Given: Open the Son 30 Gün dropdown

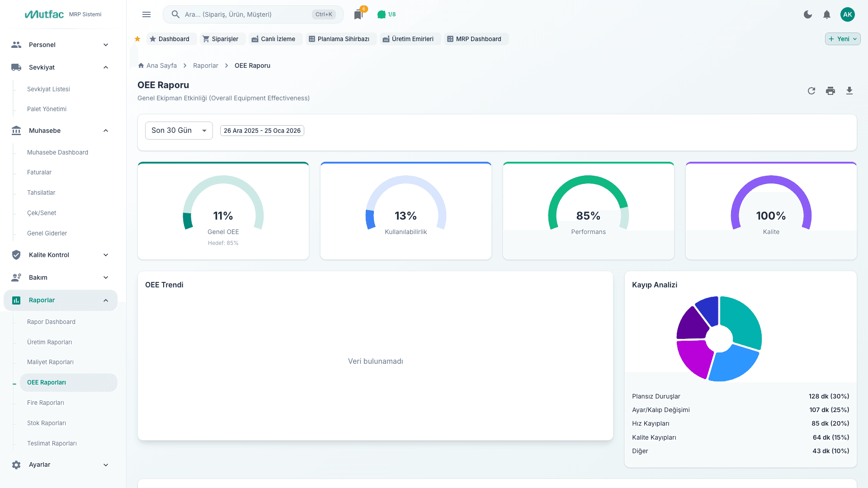Looking at the screenshot, I should pos(179,131).
